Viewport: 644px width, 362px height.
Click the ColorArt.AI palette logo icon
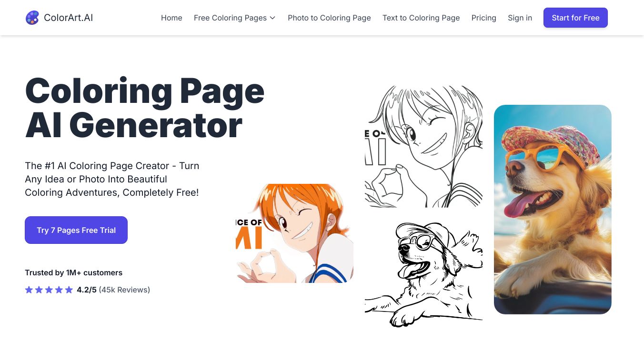coord(32,18)
